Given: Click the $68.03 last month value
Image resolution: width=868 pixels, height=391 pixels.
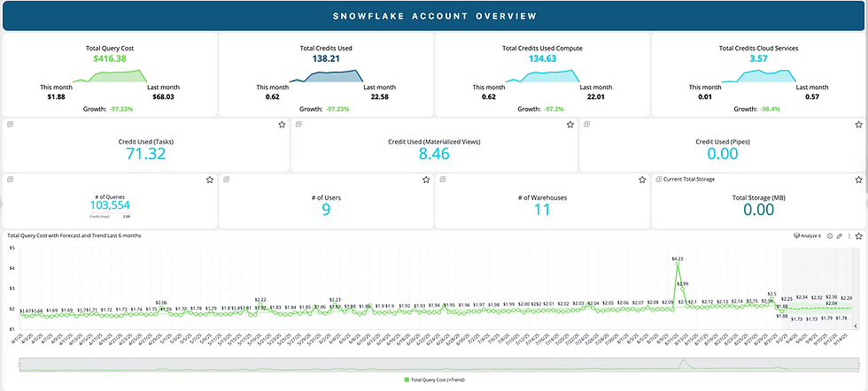Looking at the screenshot, I should tap(163, 96).
